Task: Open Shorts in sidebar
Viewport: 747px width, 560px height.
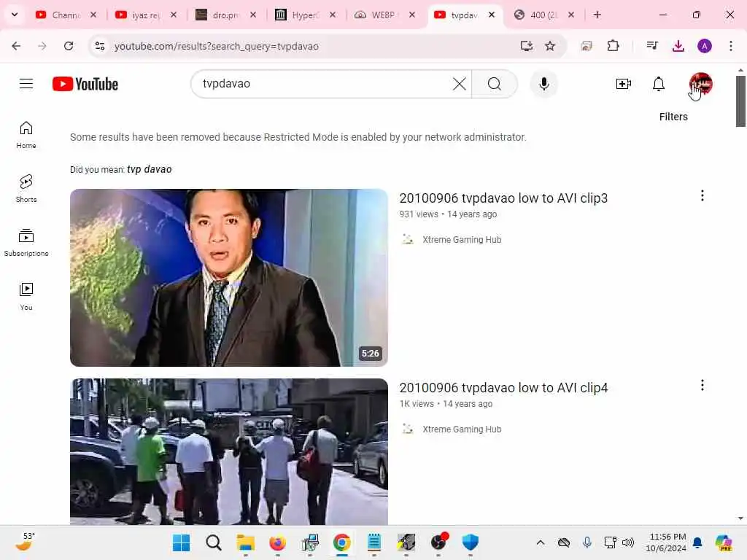Action: pos(26,189)
